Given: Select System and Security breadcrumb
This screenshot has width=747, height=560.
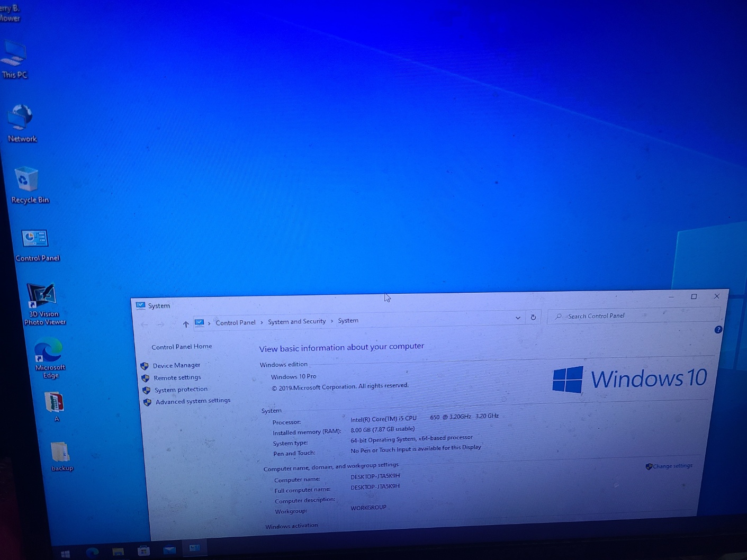Looking at the screenshot, I should tap(297, 321).
